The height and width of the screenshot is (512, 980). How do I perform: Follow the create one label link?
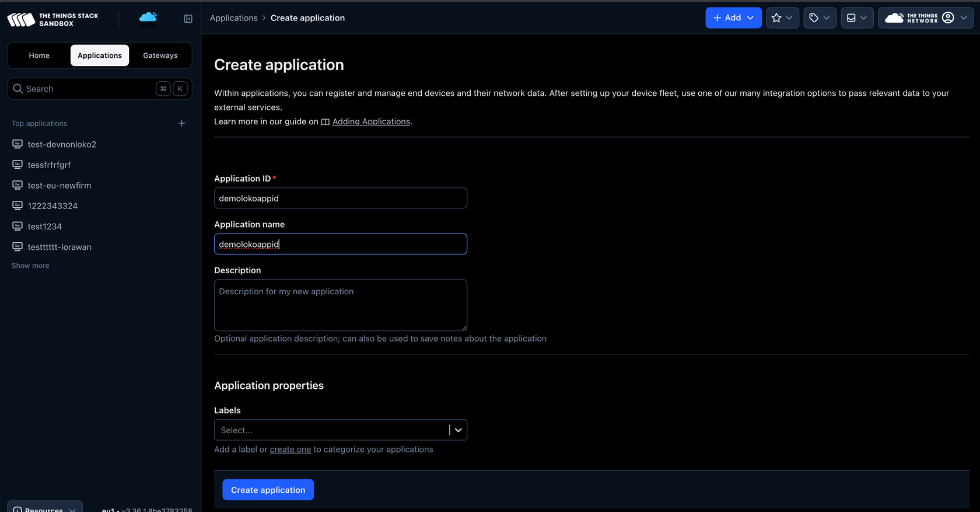pos(290,450)
